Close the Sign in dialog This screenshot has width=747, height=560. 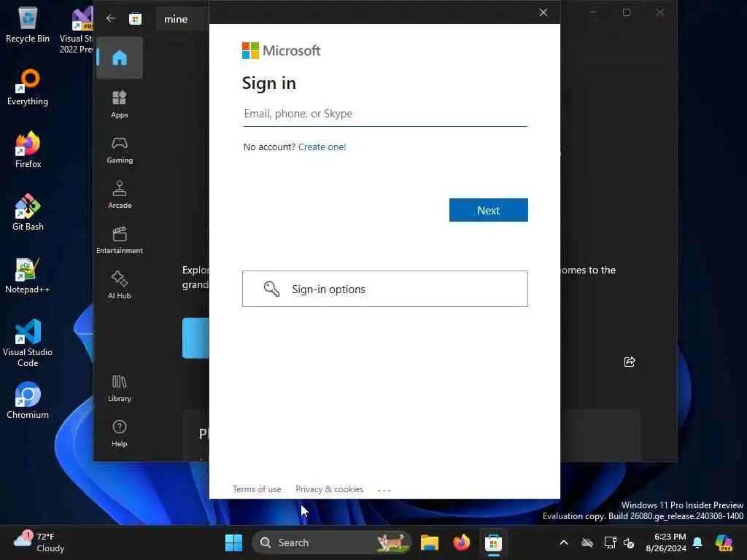543,12
